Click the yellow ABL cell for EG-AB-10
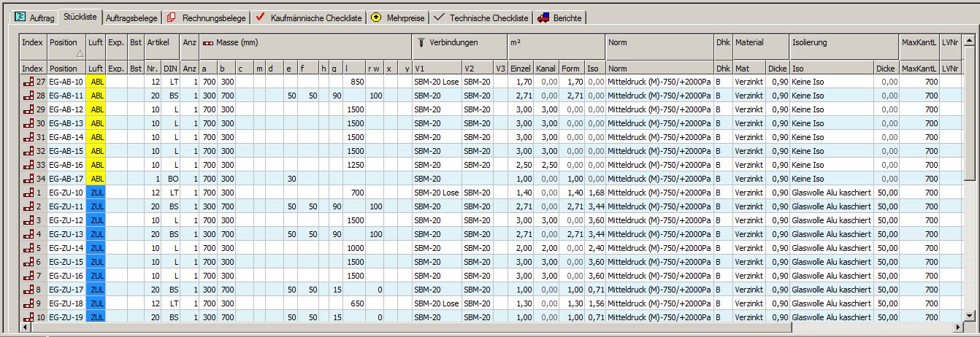 coord(96,82)
